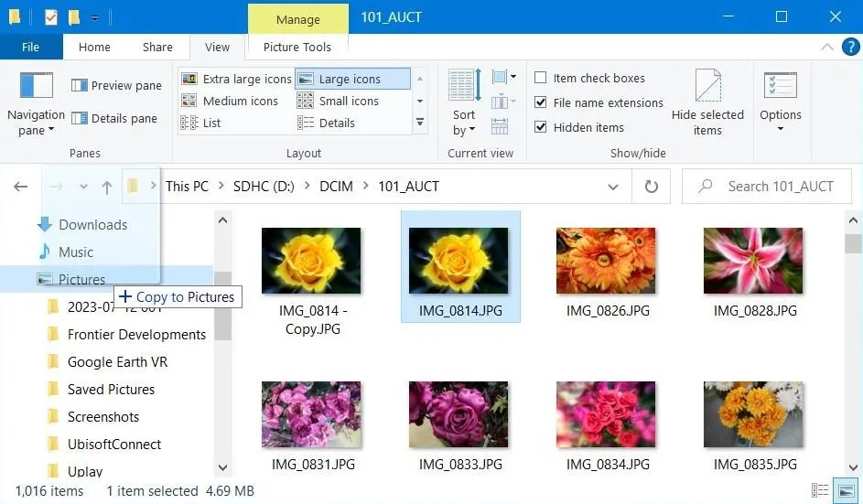863x504 pixels.
Task: Expand the address bar history dropdown
Action: 612,188
